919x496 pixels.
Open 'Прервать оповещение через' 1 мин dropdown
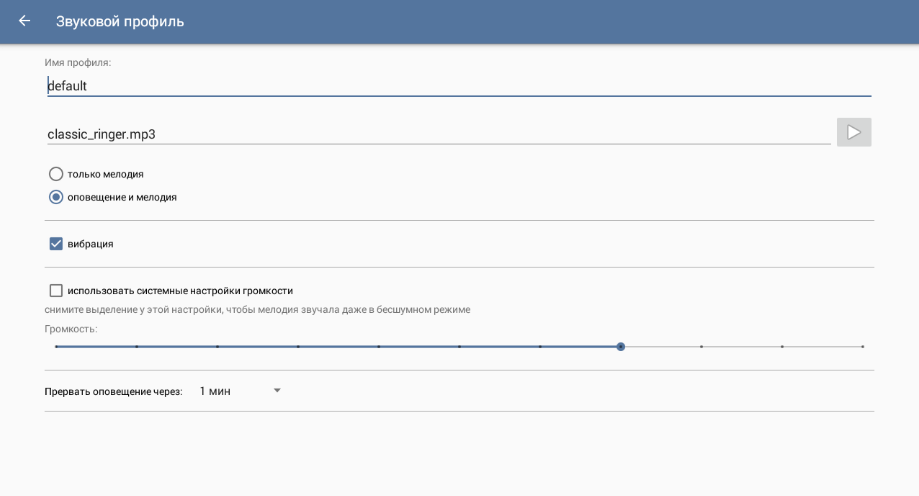[240, 391]
